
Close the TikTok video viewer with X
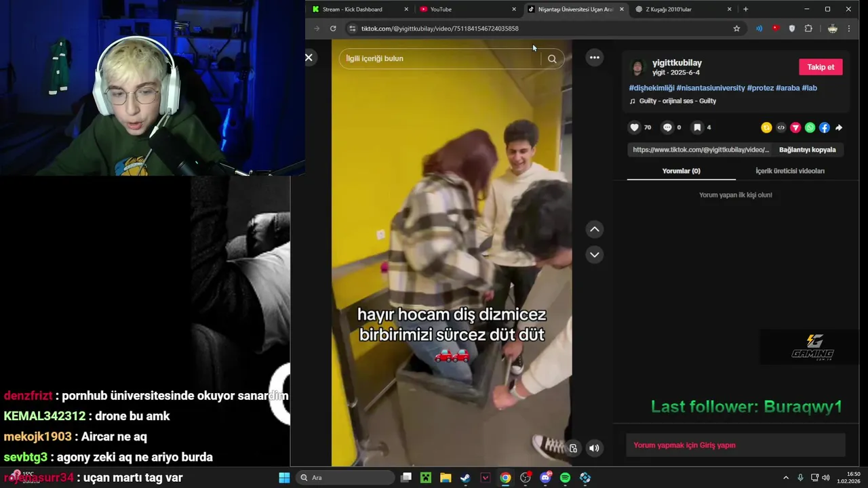(x=309, y=58)
